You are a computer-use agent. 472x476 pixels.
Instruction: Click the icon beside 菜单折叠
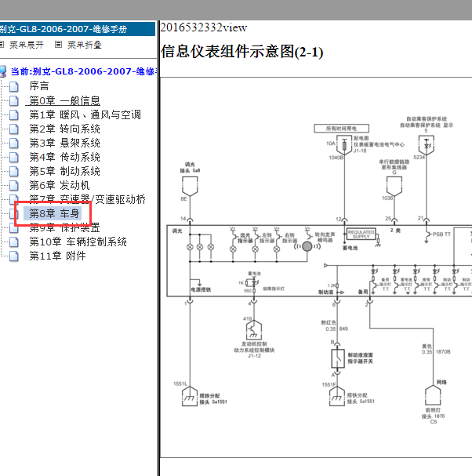point(58,45)
